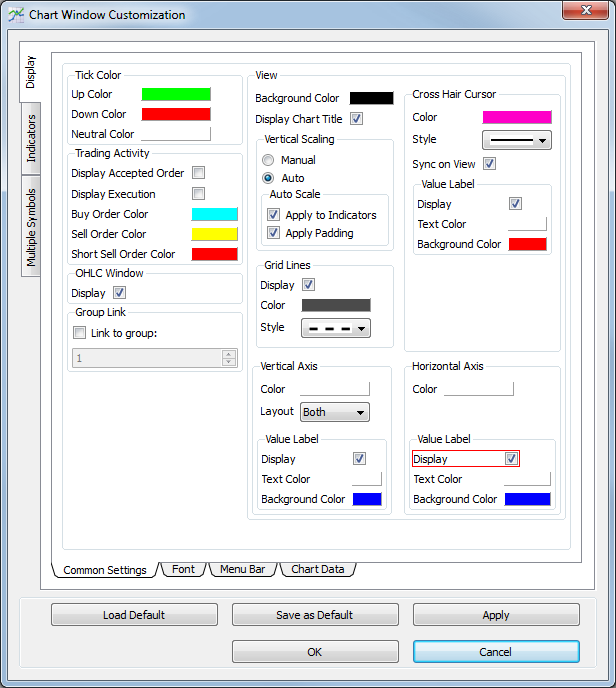Screen dimensions: 616x688
Task: Open Vertical Axis Layout dropdown
Action: coord(335,412)
